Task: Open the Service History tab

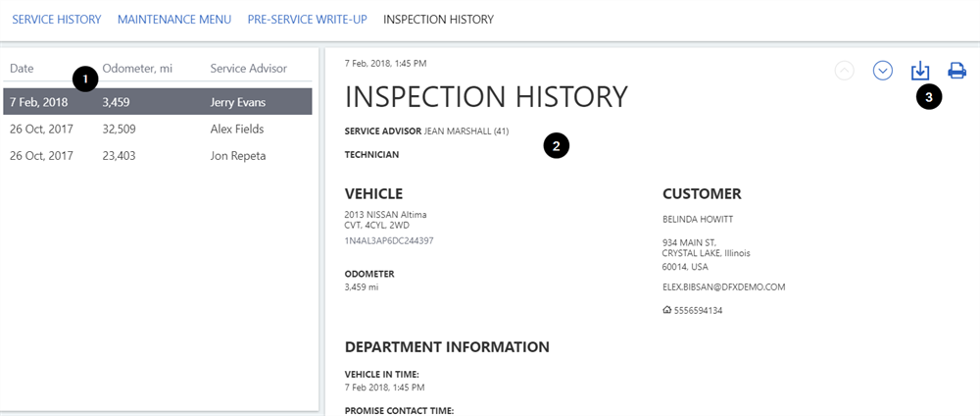Action: (57, 20)
